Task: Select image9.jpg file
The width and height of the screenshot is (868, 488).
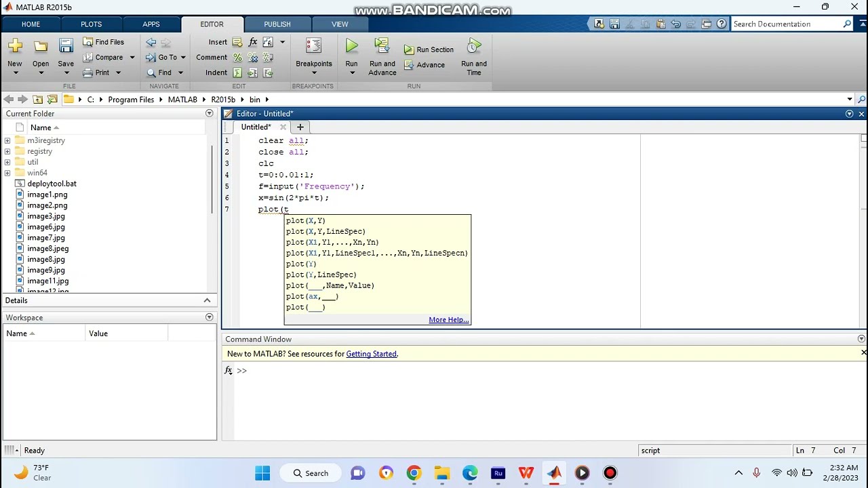Action: pyautogui.click(x=46, y=270)
